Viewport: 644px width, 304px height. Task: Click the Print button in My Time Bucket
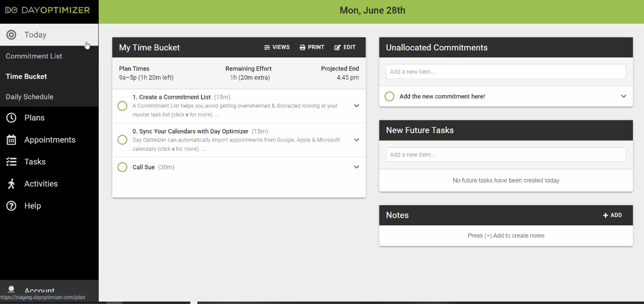click(x=312, y=47)
